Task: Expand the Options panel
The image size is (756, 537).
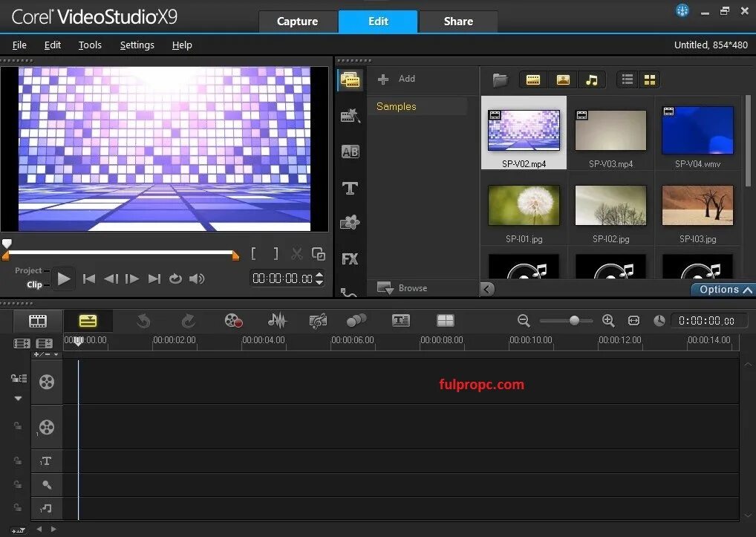Action: [723, 289]
